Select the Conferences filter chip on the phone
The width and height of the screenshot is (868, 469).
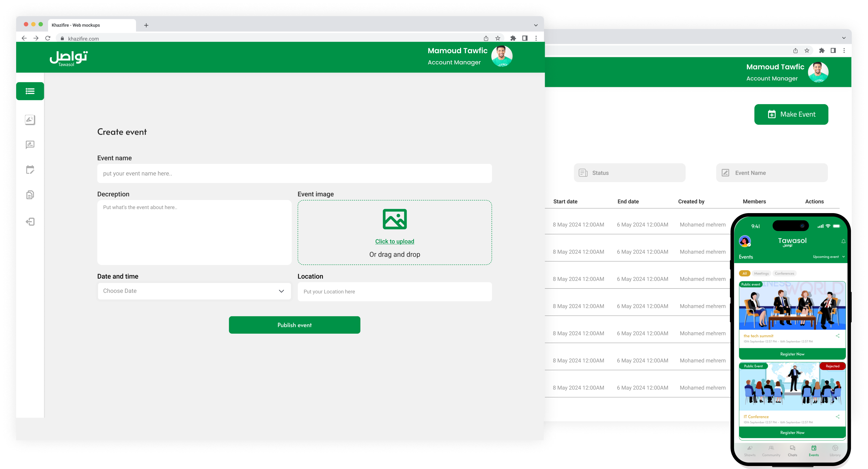pos(784,273)
